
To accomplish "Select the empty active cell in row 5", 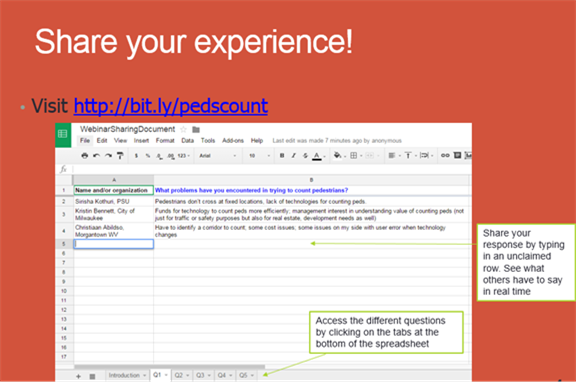I will pos(114,244).
